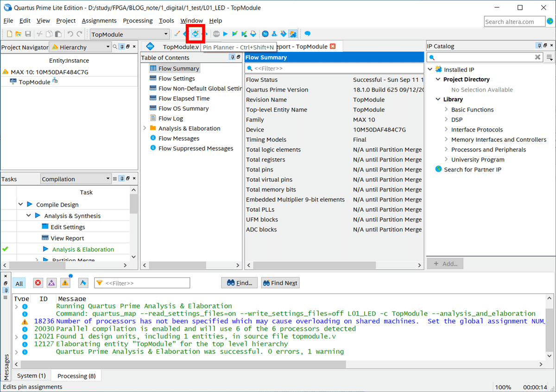Screen dimensions: 556x392
Task: Open Timing Analyzer clock icon
Action: point(265,34)
